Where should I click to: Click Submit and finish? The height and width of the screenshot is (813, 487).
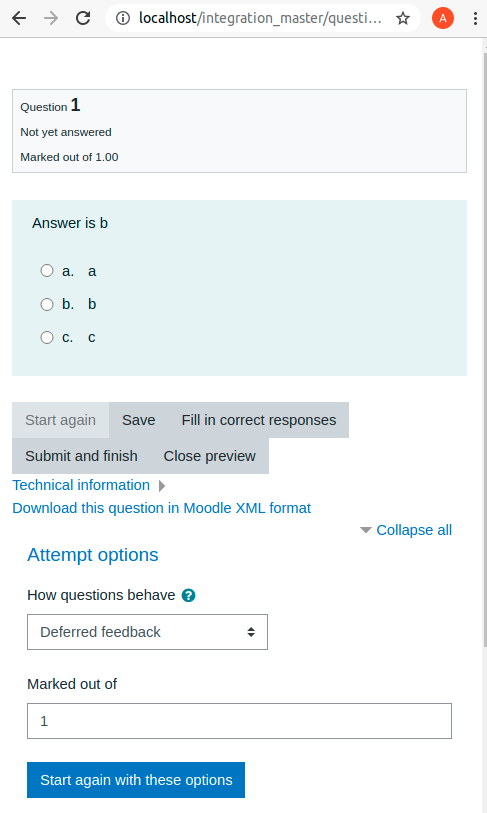[x=81, y=456]
